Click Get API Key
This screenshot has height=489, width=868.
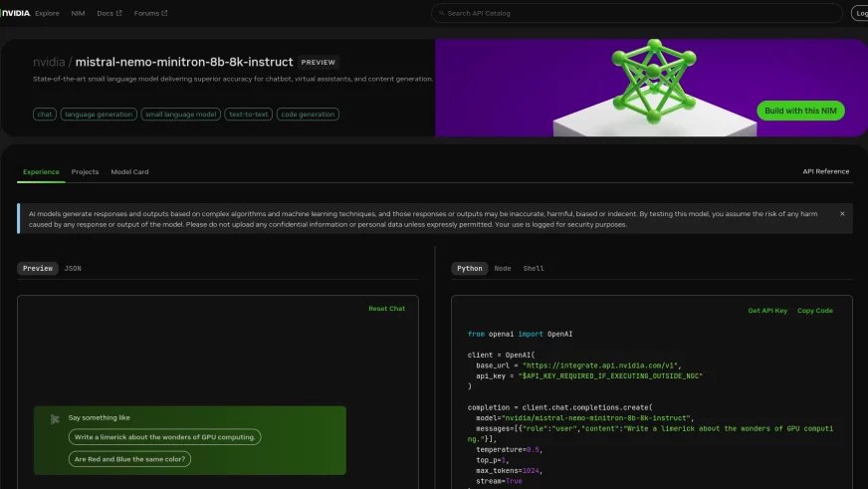[x=767, y=311]
